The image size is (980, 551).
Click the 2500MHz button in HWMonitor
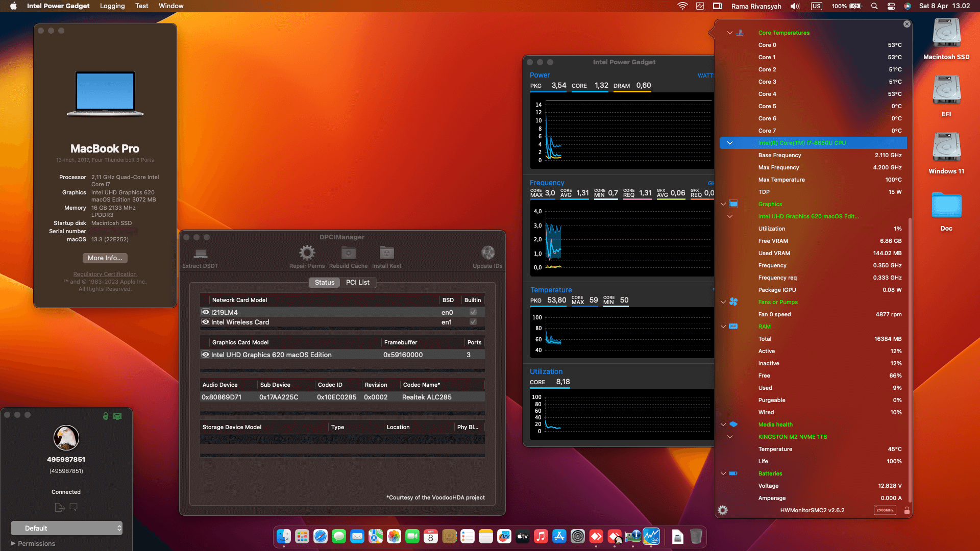pyautogui.click(x=885, y=510)
